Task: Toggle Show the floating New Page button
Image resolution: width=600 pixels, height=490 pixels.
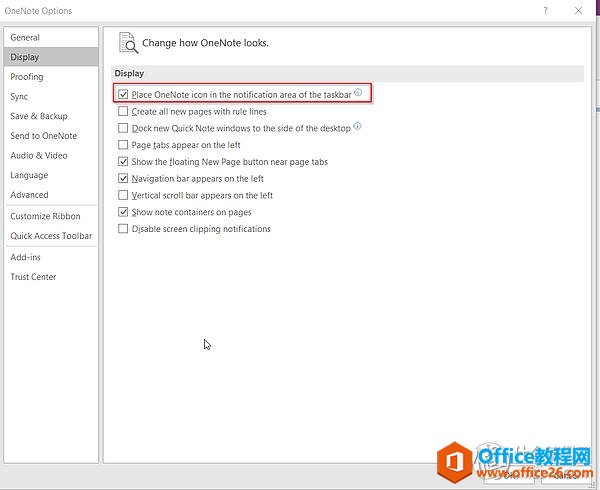Action: click(123, 162)
